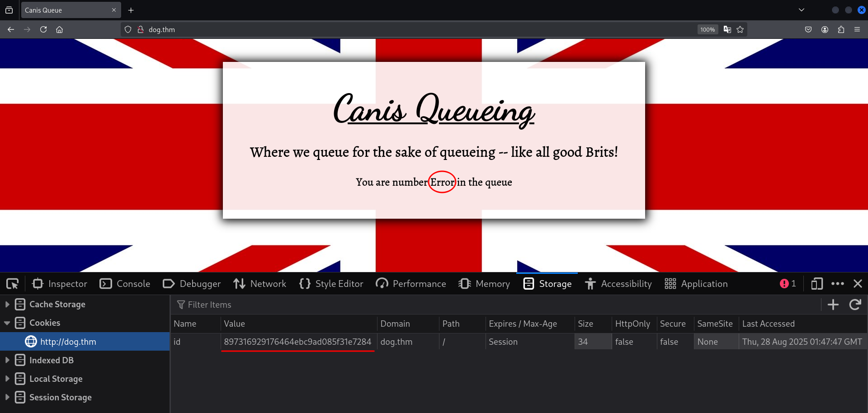Expand the Local Storage tree node
The width and height of the screenshot is (868, 413).
(7, 379)
